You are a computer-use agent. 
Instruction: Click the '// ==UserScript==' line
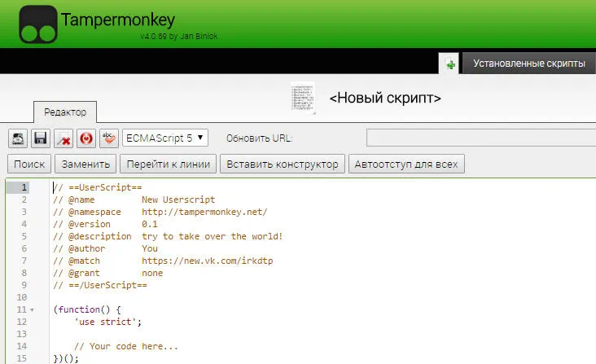click(98, 187)
